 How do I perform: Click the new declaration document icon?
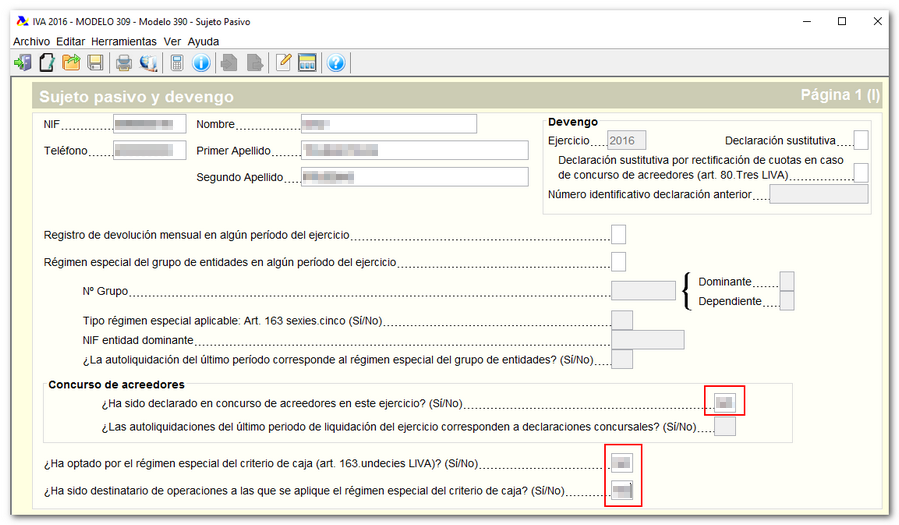46,63
